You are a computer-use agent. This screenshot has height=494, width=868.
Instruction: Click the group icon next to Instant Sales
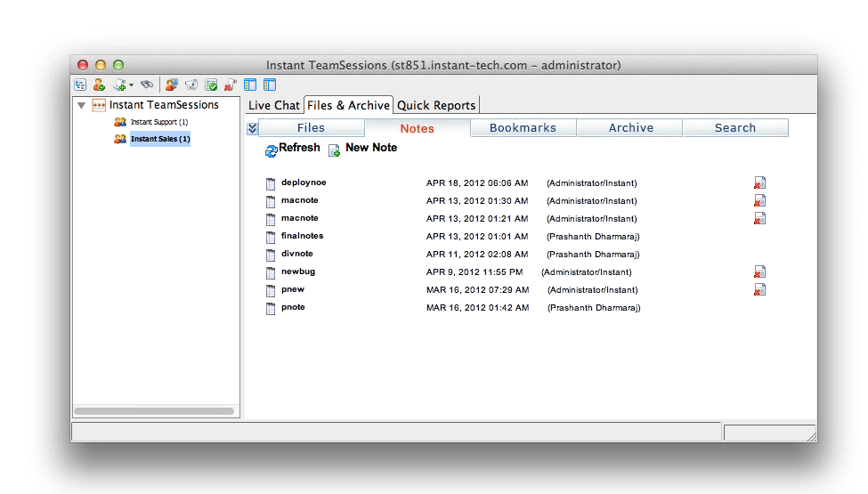pos(120,139)
